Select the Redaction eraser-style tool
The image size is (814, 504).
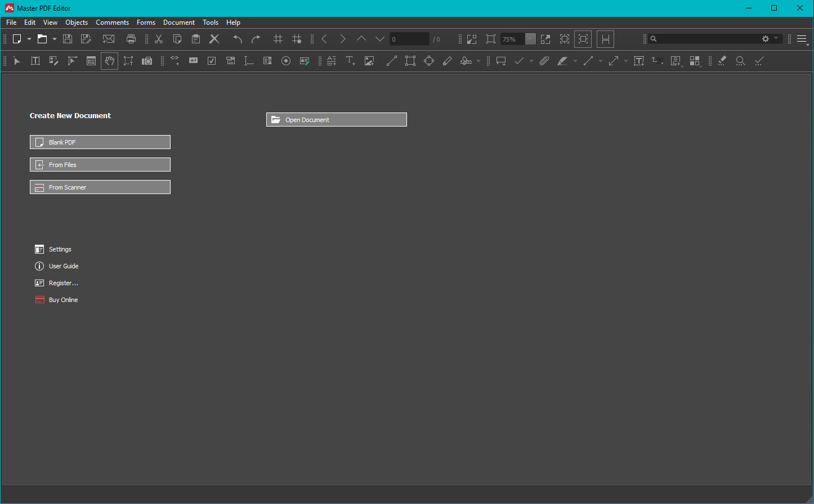click(722, 61)
